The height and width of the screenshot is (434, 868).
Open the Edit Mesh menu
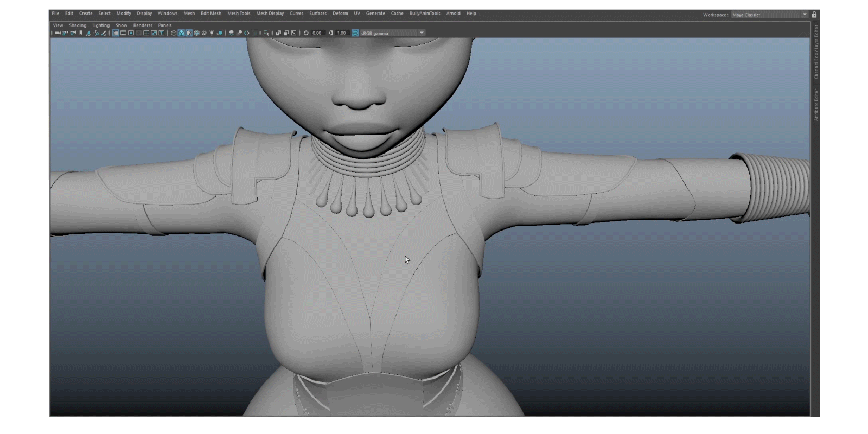click(211, 14)
